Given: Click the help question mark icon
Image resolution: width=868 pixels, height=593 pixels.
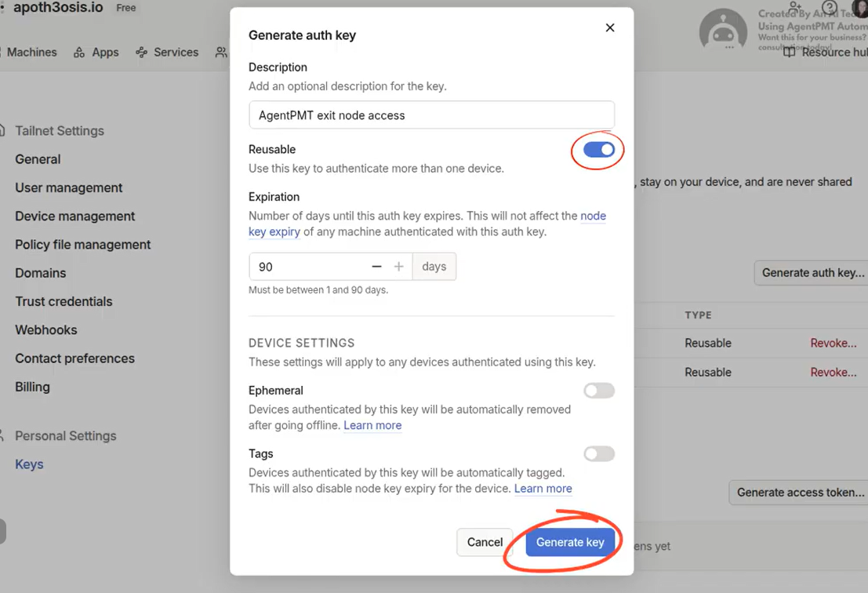Looking at the screenshot, I should click(x=830, y=7).
